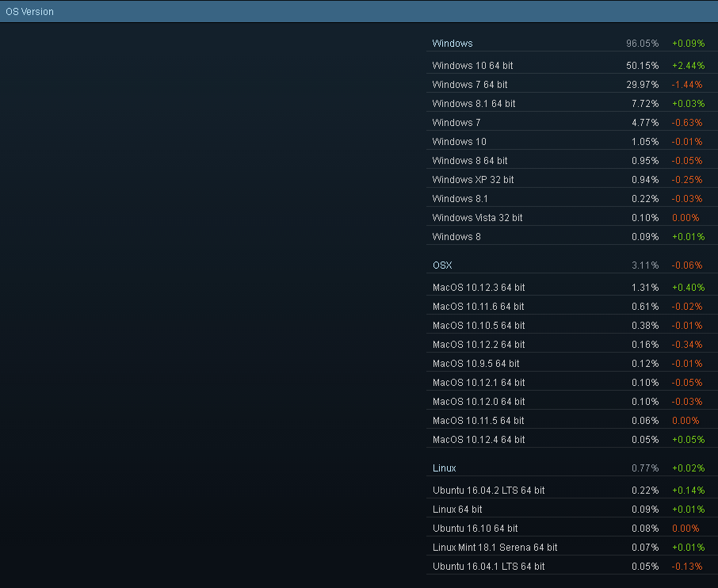Click the MacOS 10.9.5 64 bit row
This screenshot has height=588, width=718.
[572, 364]
